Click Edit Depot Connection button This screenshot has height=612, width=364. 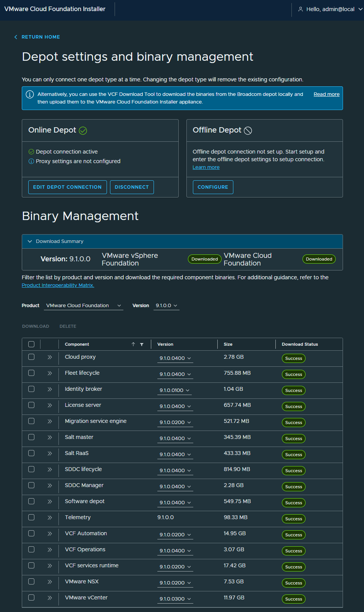coord(67,187)
